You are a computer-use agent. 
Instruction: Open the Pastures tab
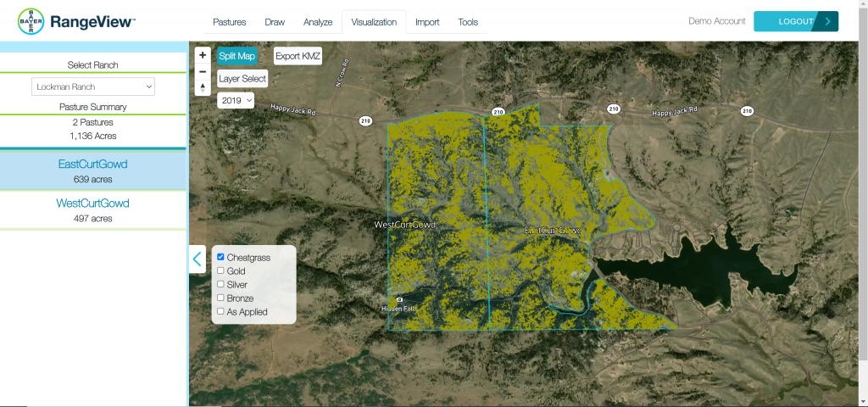point(229,22)
